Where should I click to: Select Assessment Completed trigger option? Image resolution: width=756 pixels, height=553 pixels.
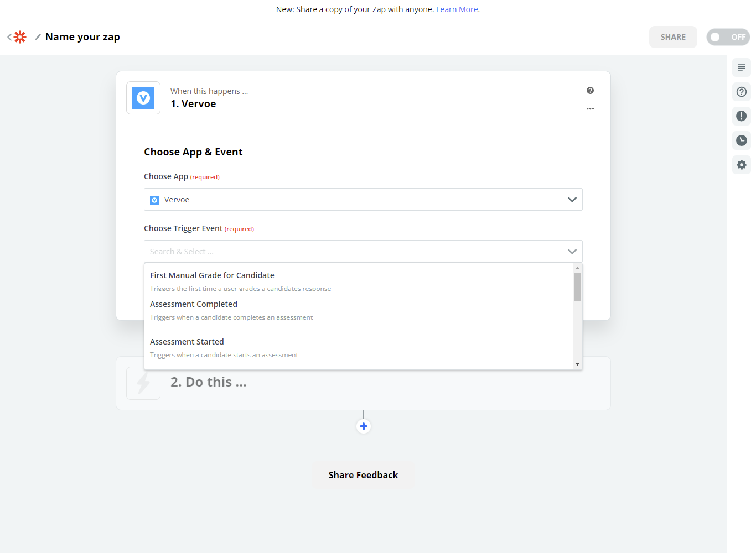click(x=359, y=310)
